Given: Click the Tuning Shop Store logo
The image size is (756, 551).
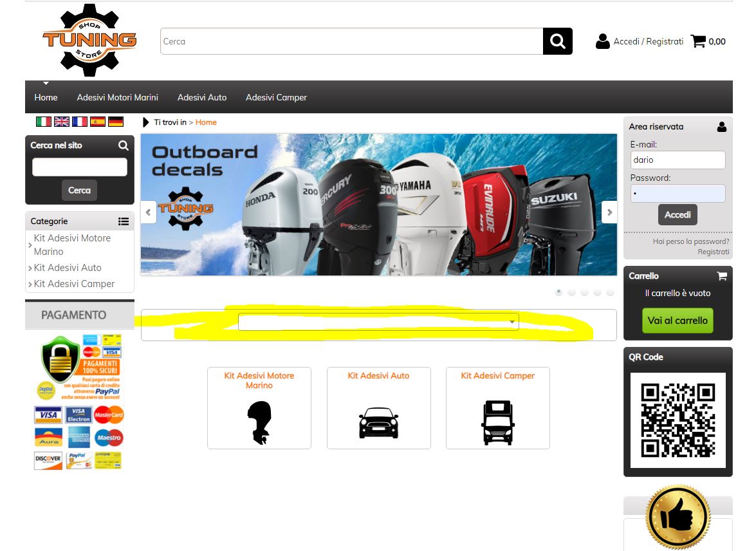Looking at the screenshot, I should tap(89, 40).
